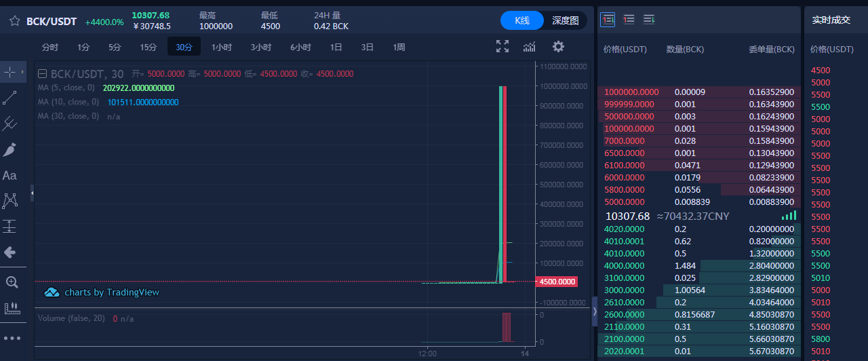The height and width of the screenshot is (361, 868).
Task: Select the 1小时 timeframe
Action: coord(222,47)
